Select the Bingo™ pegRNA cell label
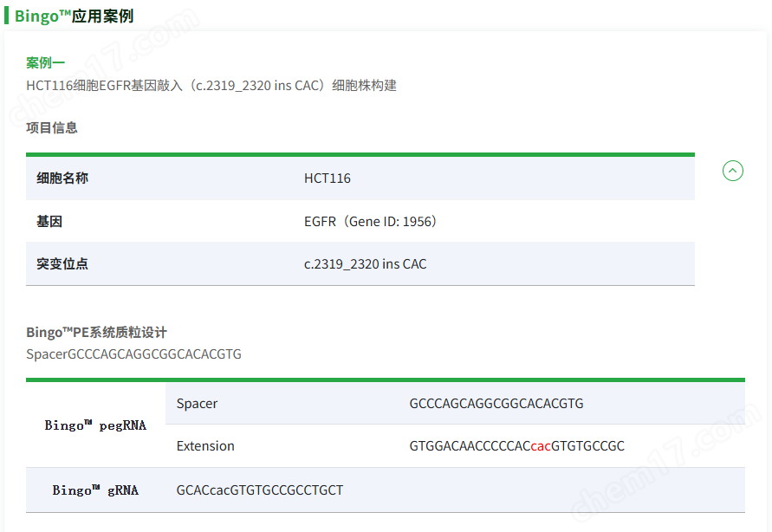The width and height of the screenshot is (772, 532). [x=95, y=425]
